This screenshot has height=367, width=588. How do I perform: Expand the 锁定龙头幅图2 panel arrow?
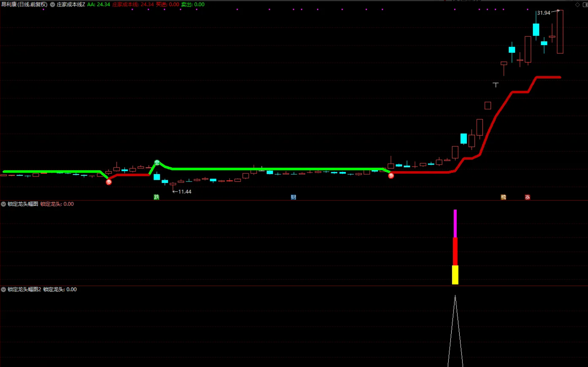tap(3, 289)
